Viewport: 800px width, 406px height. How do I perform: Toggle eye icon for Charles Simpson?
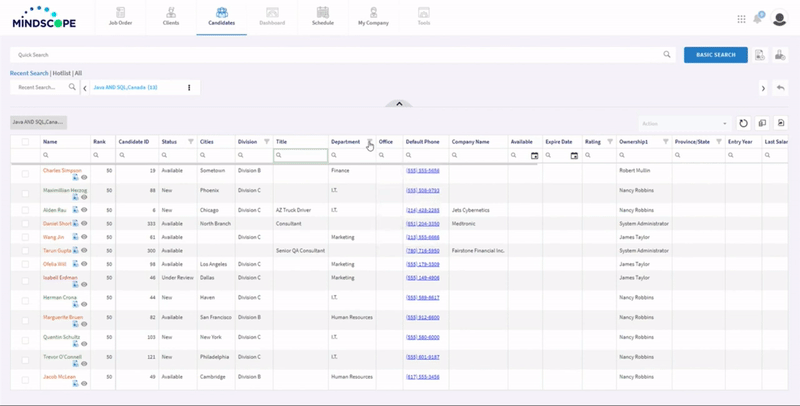(x=85, y=178)
